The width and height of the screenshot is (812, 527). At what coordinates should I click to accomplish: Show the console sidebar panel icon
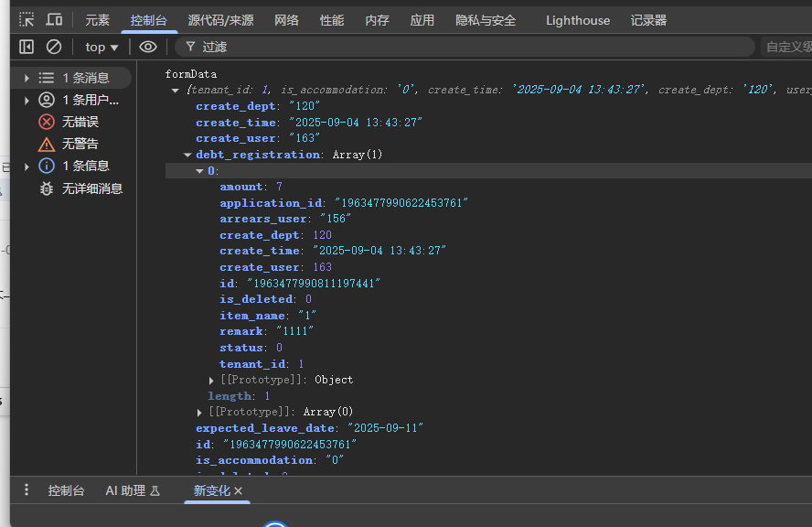(27, 48)
